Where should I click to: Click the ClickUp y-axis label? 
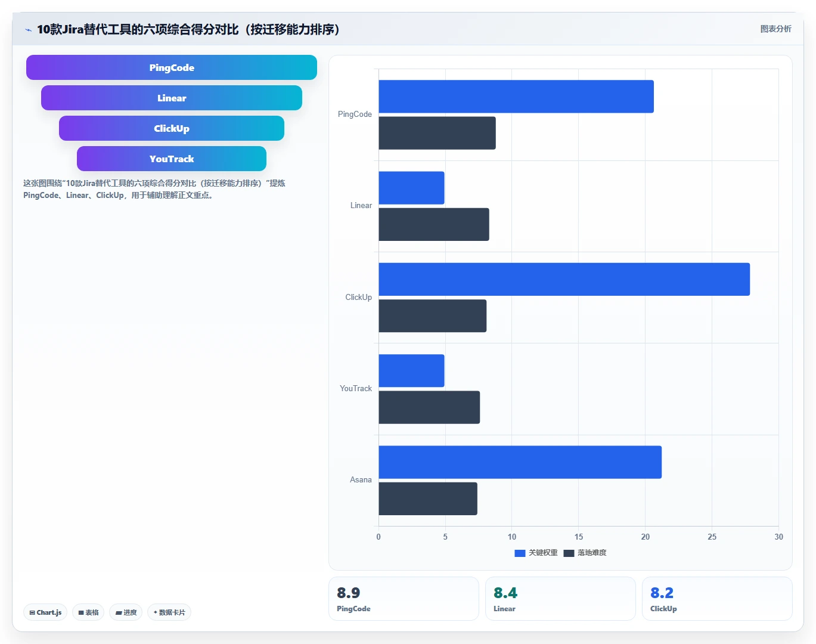click(358, 297)
